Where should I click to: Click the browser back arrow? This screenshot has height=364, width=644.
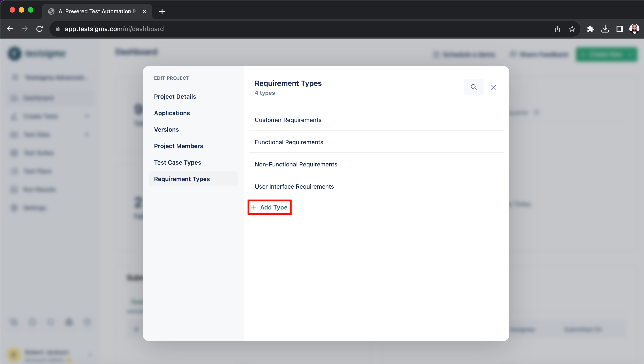tap(10, 29)
